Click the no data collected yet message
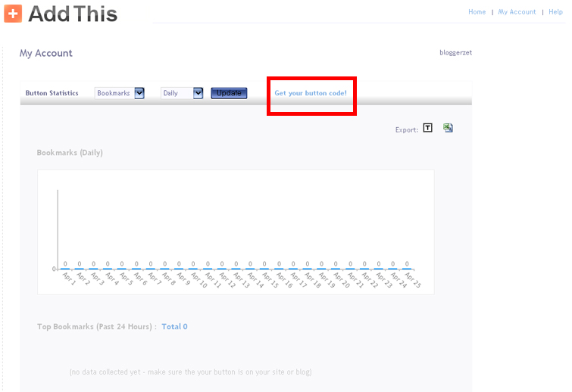The image size is (572, 392). [x=190, y=372]
